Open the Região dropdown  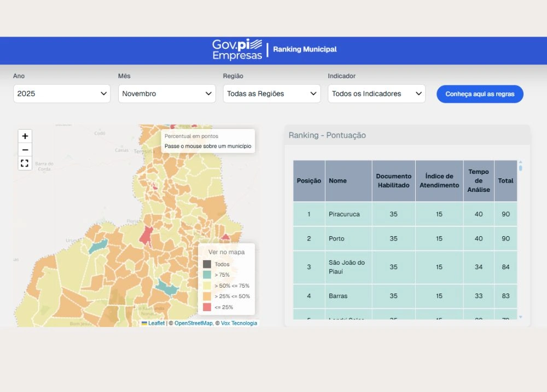[x=272, y=93]
